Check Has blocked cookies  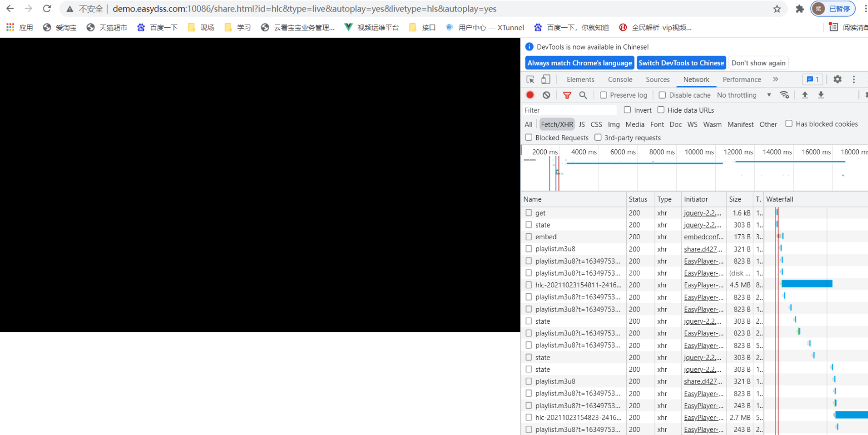coord(789,123)
